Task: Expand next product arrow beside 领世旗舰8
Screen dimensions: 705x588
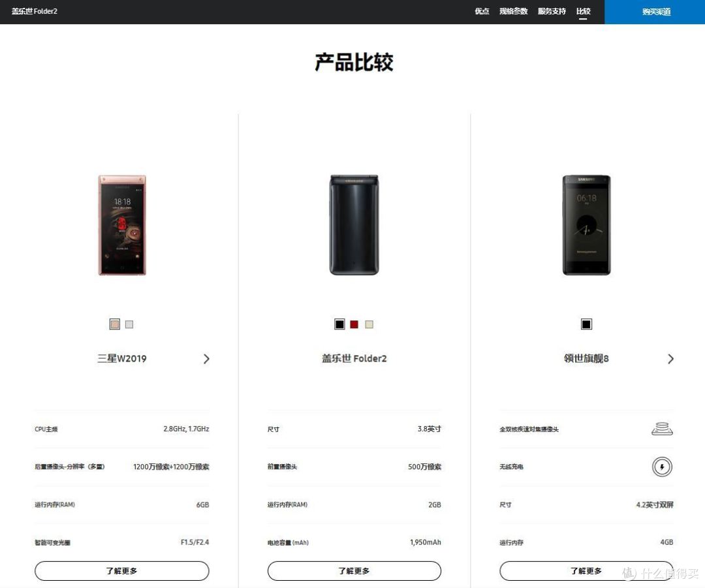Action: (671, 359)
